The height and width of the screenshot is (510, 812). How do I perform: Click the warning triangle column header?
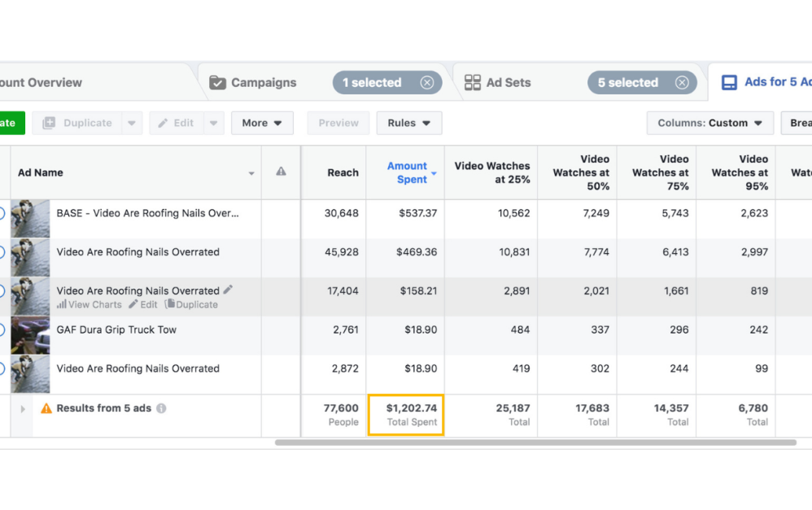tap(281, 172)
